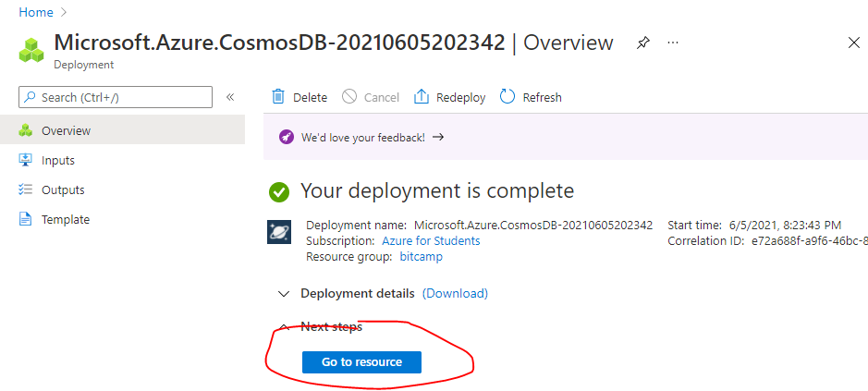
Task: Open the bitcamp resource group link
Action: point(422,257)
